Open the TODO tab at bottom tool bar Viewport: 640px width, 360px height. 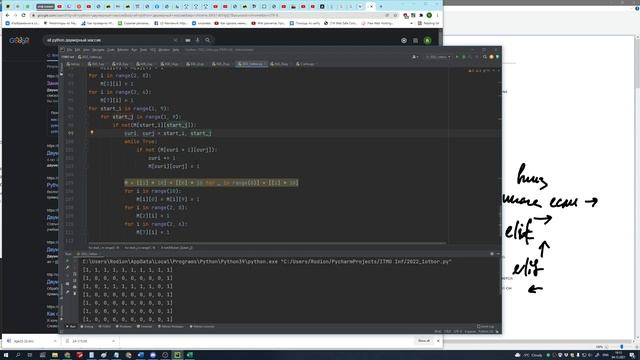104,327
